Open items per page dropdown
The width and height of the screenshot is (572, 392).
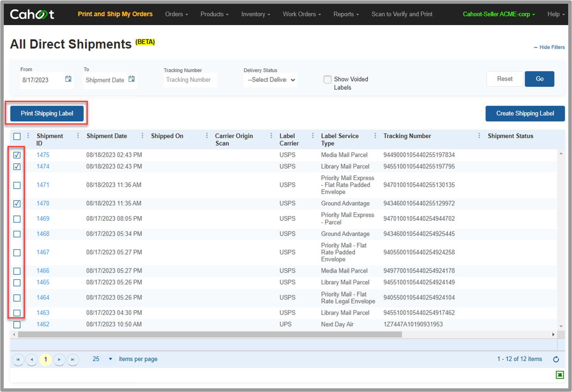(102, 359)
